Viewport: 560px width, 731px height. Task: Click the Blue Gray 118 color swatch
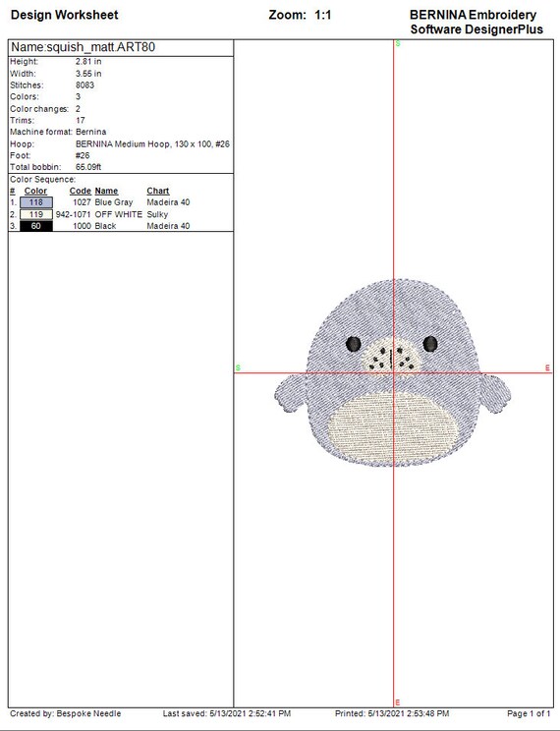36,202
